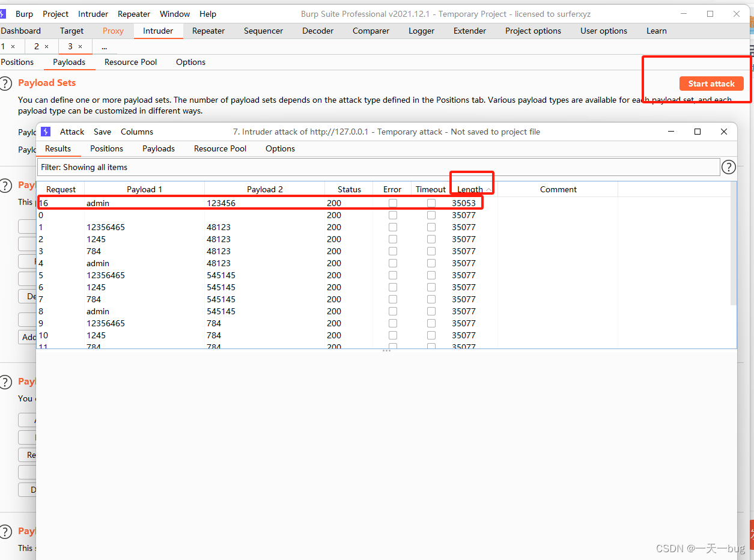754x560 pixels.
Task: Toggle Timeout checkbox for request 1
Action: click(x=431, y=227)
